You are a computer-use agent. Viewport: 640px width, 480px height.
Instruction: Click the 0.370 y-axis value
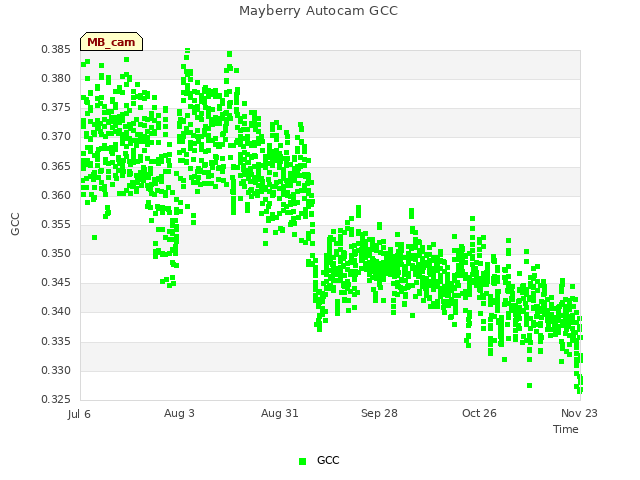click(56, 136)
